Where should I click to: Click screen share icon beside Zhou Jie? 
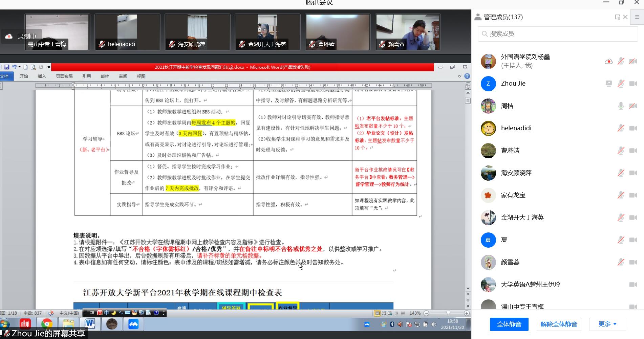tap(608, 84)
